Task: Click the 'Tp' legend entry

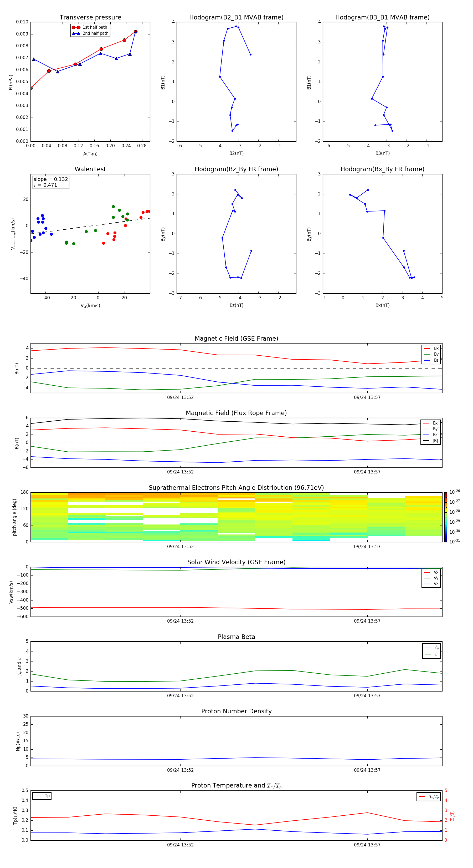Action: tap(42, 796)
